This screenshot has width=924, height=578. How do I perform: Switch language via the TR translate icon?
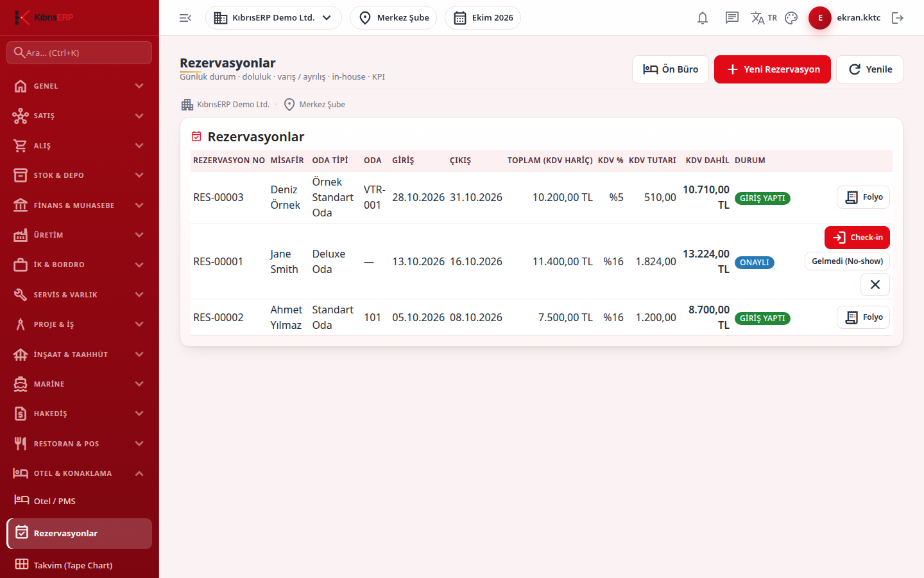[x=764, y=18]
